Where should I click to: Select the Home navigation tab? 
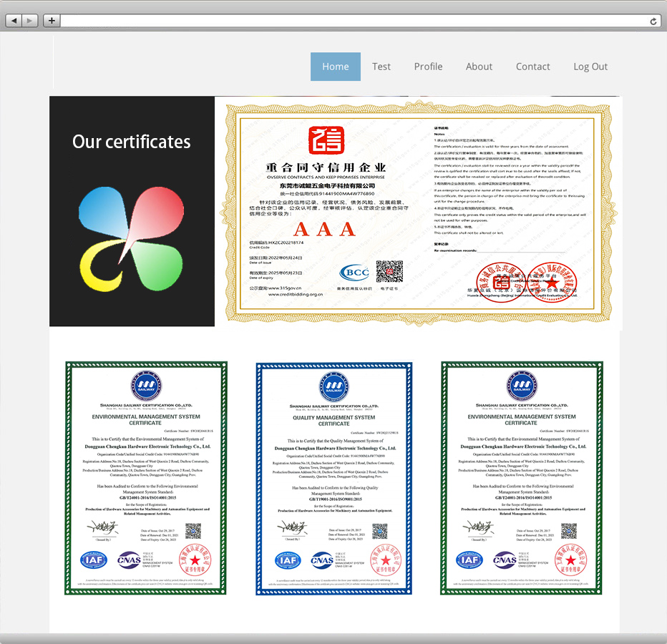tap(335, 67)
